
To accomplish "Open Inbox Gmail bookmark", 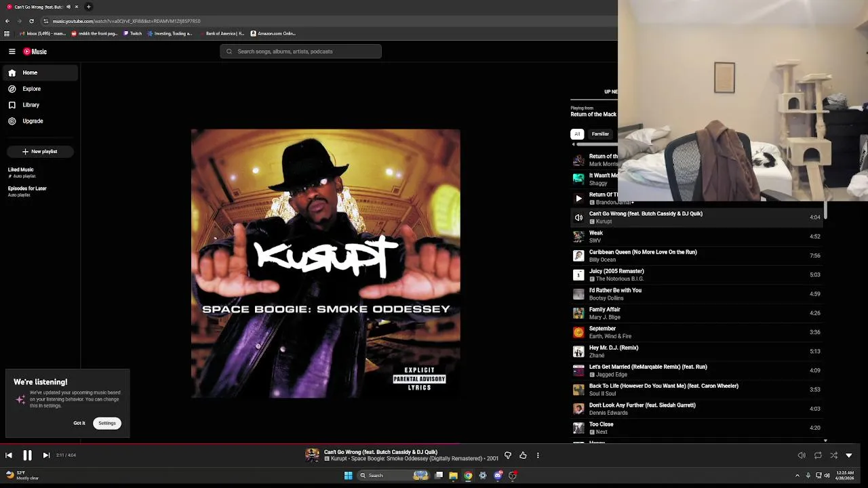I will (x=43, y=33).
